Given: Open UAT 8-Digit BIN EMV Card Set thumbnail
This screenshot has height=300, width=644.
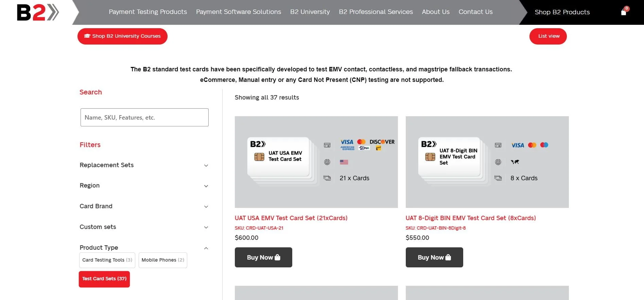Looking at the screenshot, I should 487,162.
